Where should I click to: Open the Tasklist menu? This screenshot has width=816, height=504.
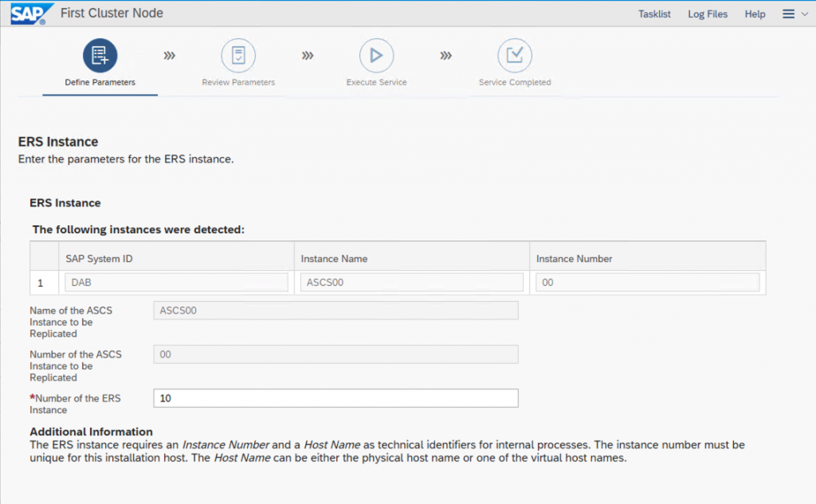654,14
